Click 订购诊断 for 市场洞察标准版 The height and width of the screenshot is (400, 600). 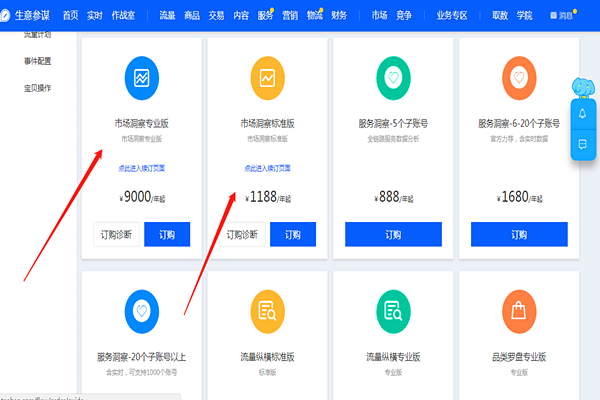(242, 234)
